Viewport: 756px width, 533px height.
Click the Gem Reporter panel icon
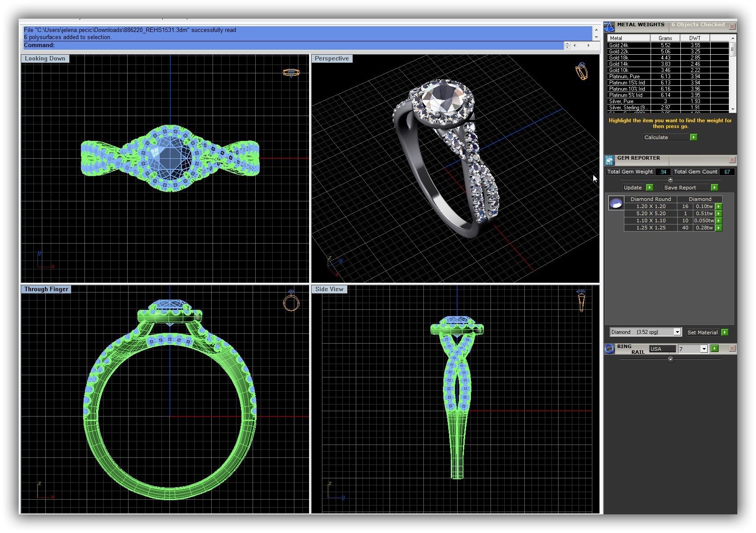pyautogui.click(x=609, y=160)
